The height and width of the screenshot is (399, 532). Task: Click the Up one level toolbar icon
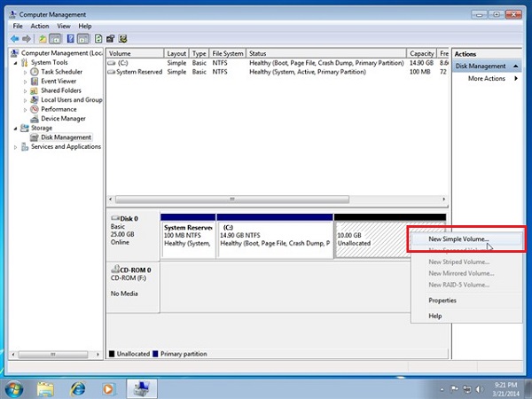[43, 39]
